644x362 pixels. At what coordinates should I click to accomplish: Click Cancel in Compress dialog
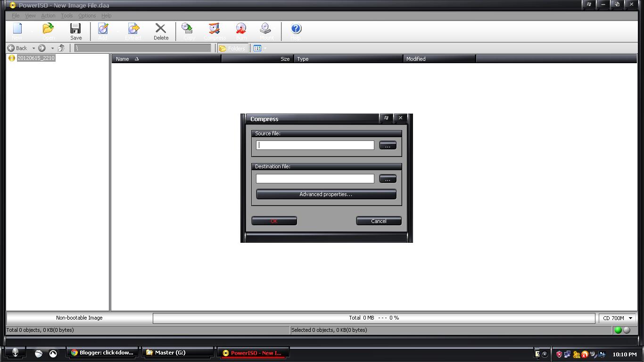coord(379,221)
